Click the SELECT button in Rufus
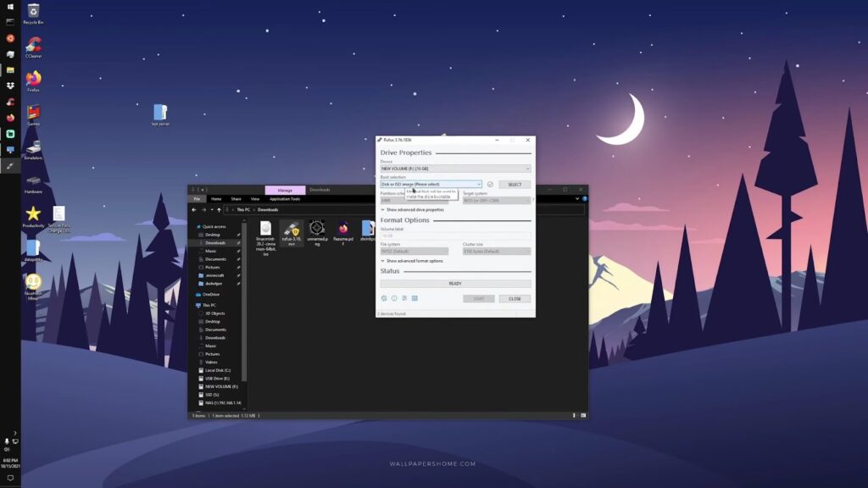The height and width of the screenshot is (488, 868). click(515, 184)
